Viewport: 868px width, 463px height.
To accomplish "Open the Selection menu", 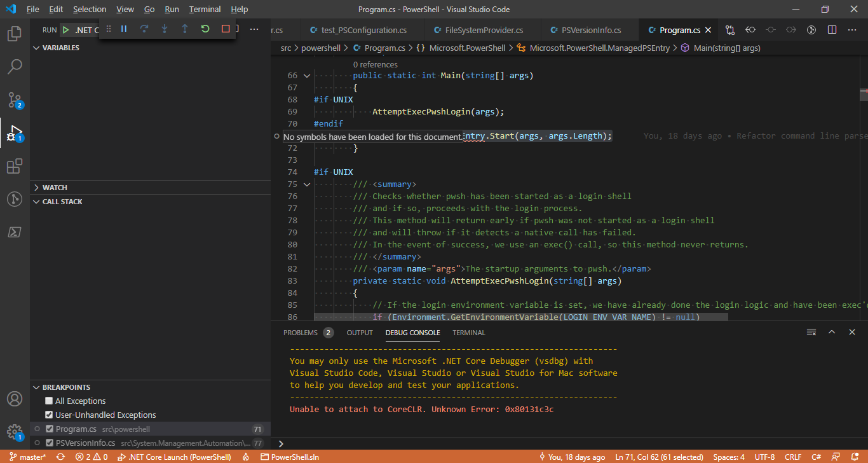I will (x=90, y=10).
